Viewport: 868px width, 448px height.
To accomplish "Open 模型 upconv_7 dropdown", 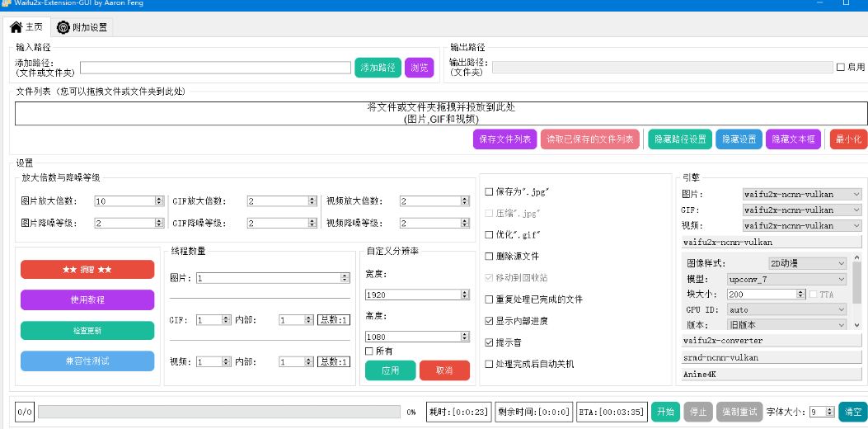I will [786, 279].
